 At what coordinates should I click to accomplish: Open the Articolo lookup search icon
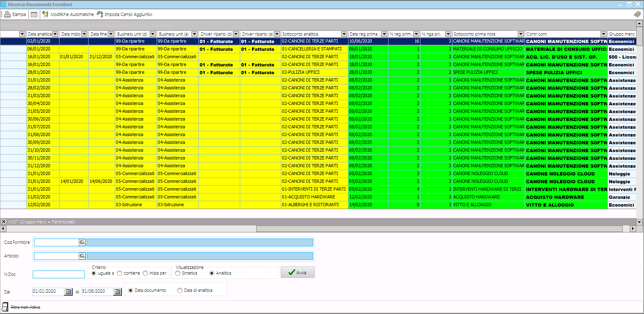click(x=82, y=256)
